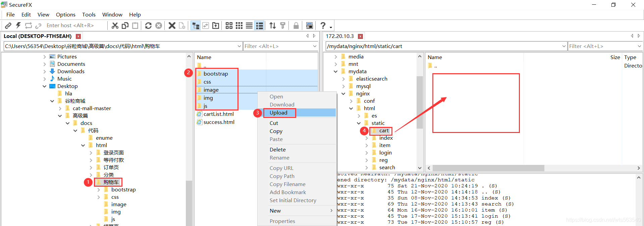This screenshot has height=226, width=644.
Task: Select the 购物车 folder in local tree
Action: coord(111,182)
